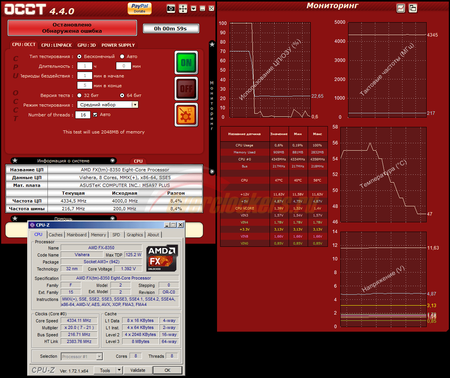This screenshot has height=378, width=450.
Task: Click arrow at bottom of vertical monitoring bar
Action: tap(212, 172)
